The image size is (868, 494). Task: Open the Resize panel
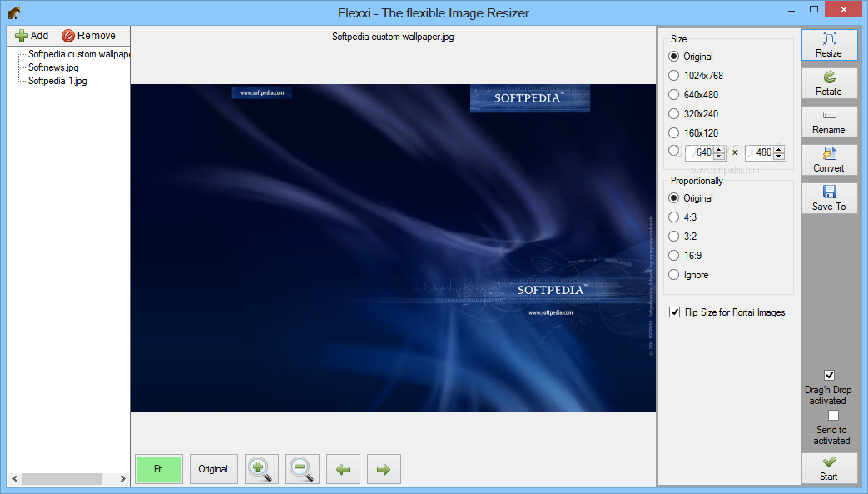coord(829,45)
